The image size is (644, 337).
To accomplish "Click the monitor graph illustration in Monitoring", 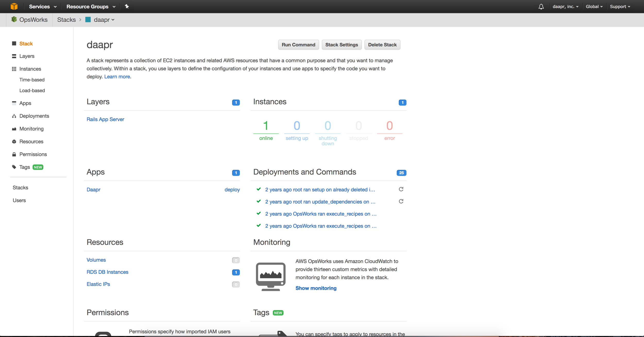I will [x=271, y=276].
